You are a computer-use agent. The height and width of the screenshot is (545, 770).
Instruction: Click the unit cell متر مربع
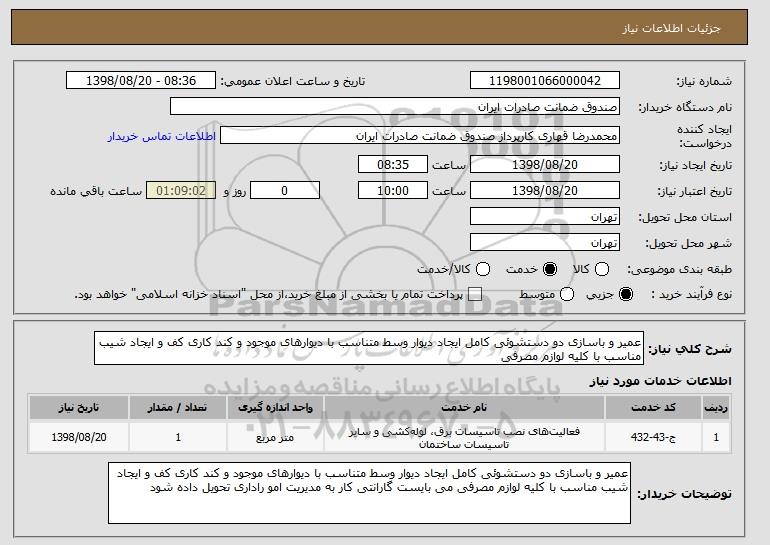(275, 437)
